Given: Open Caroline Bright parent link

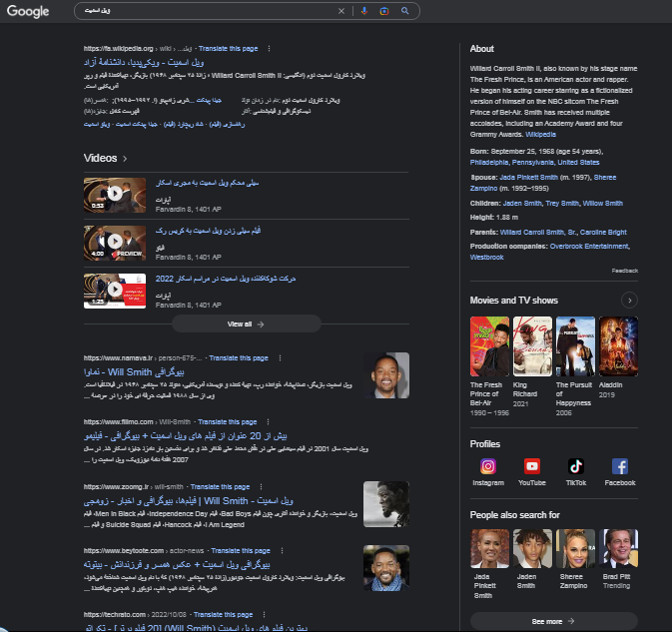Looking at the screenshot, I should 603,232.
